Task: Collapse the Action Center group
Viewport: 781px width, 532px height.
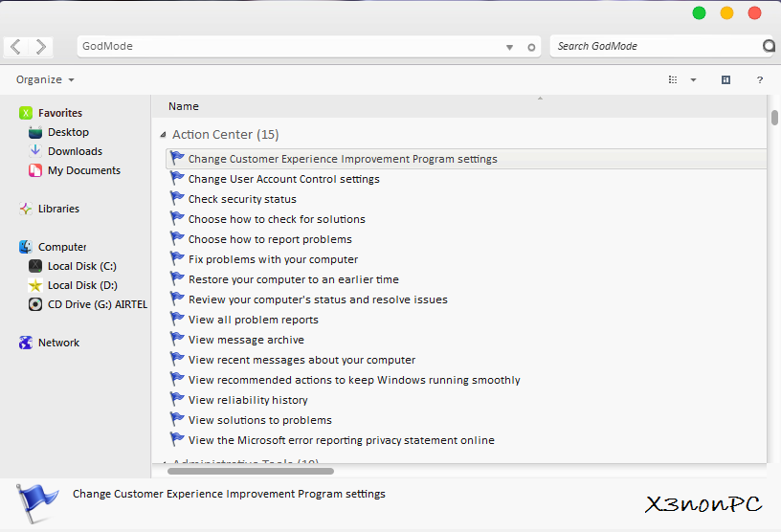Action: coord(163,135)
